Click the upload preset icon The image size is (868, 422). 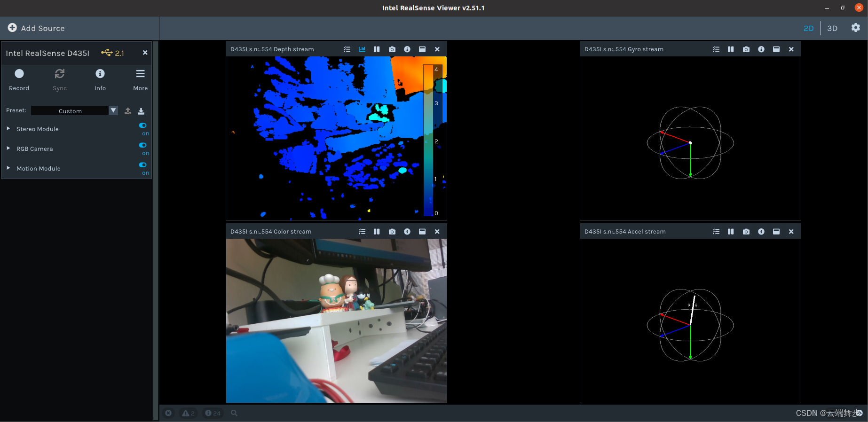click(x=128, y=111)
